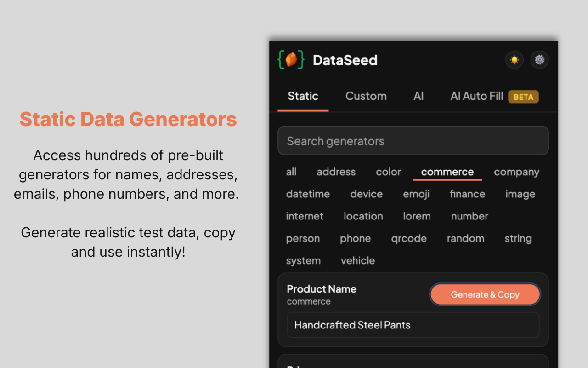Click Generate & Copy for Product Name

[x=485, y=294]
